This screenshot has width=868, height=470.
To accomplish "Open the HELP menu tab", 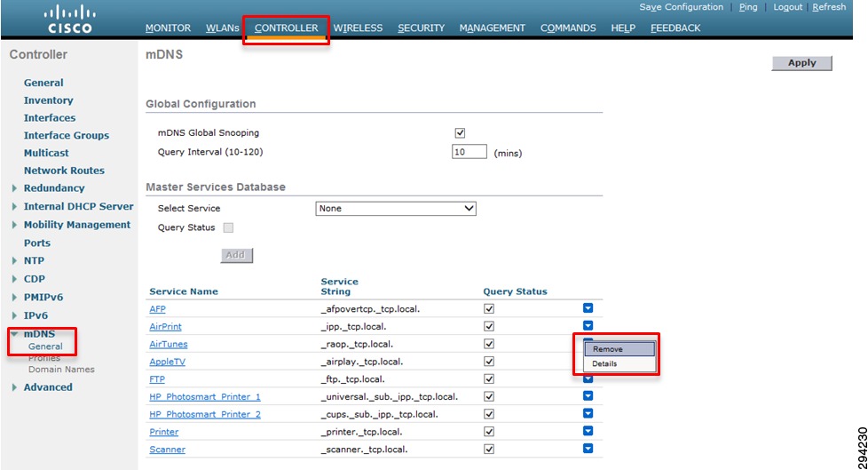I will [x=623, y=28].
